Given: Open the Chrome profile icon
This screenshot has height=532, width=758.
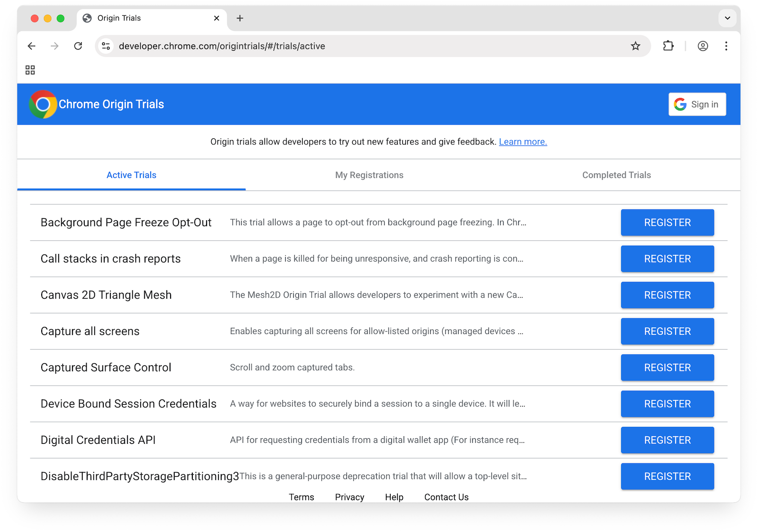Looking at the screenshot, I should click(x=703, y=46).
